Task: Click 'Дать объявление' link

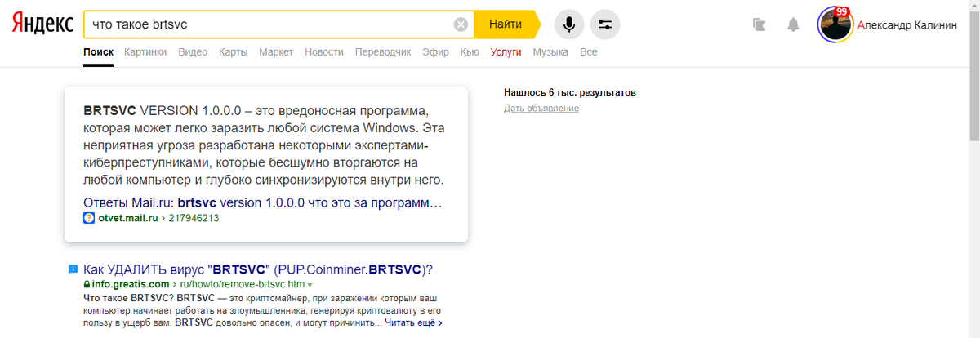Action: pos(541,109)
